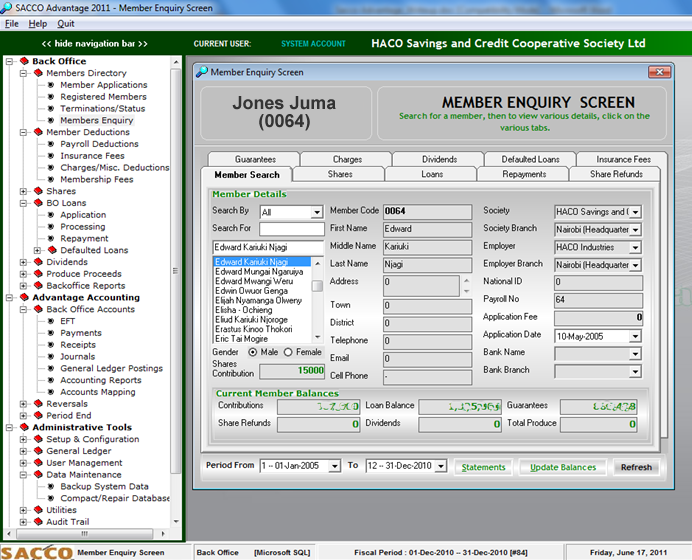This screenshot has height=560, width=692.
Task: Click the Address field down arrow
Action: [466, 291]
